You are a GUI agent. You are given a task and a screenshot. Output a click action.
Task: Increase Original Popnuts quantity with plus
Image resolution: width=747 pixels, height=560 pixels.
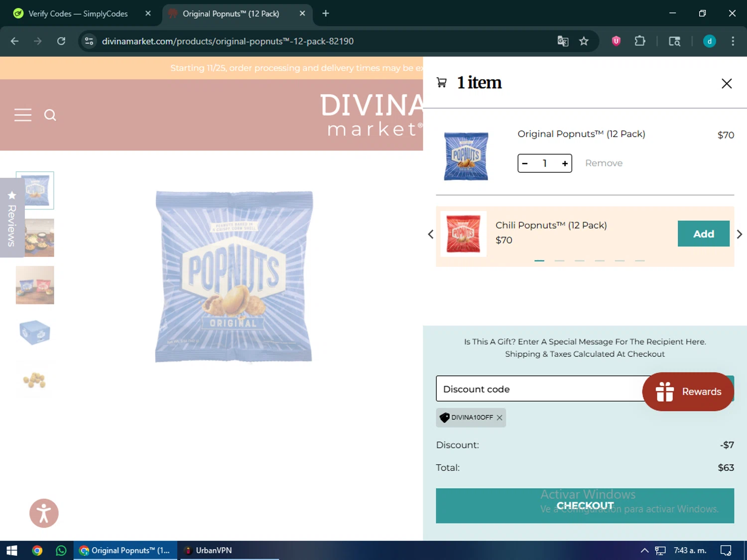point(565,163)
